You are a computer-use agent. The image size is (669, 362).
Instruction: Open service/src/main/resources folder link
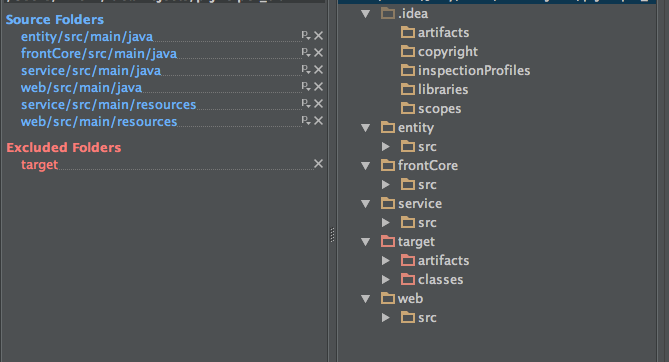coord(108,105)
